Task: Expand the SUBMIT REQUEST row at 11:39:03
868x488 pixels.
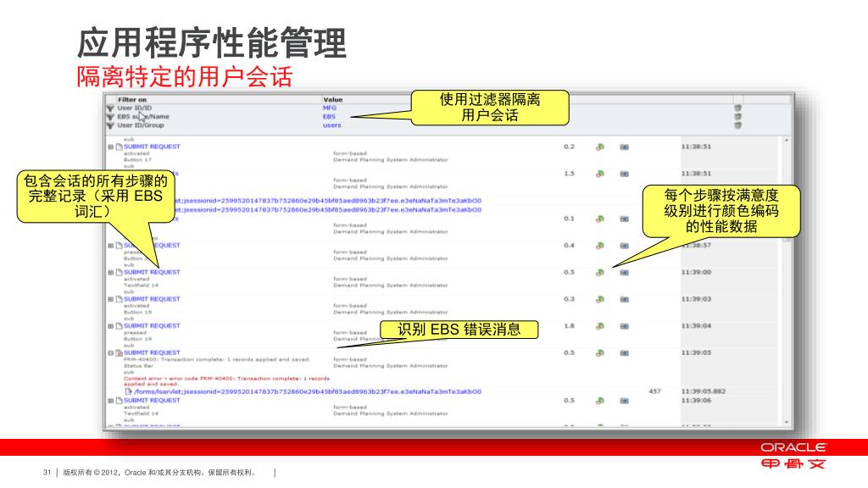Action: 110,299
